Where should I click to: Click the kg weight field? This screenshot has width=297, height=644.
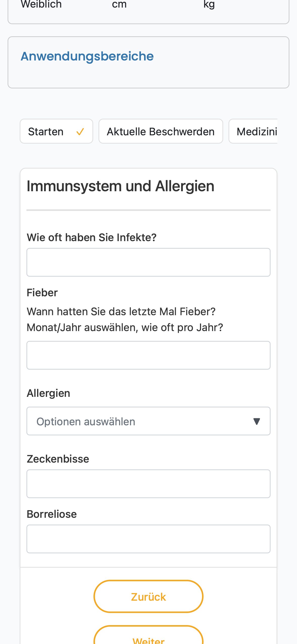pyautogui.click(x=209, y=4)
